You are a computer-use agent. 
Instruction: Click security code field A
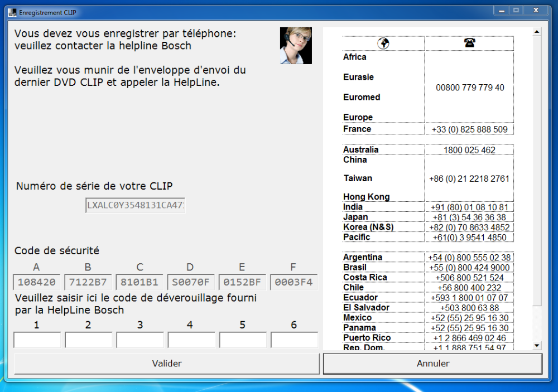[x=37, y=282]
